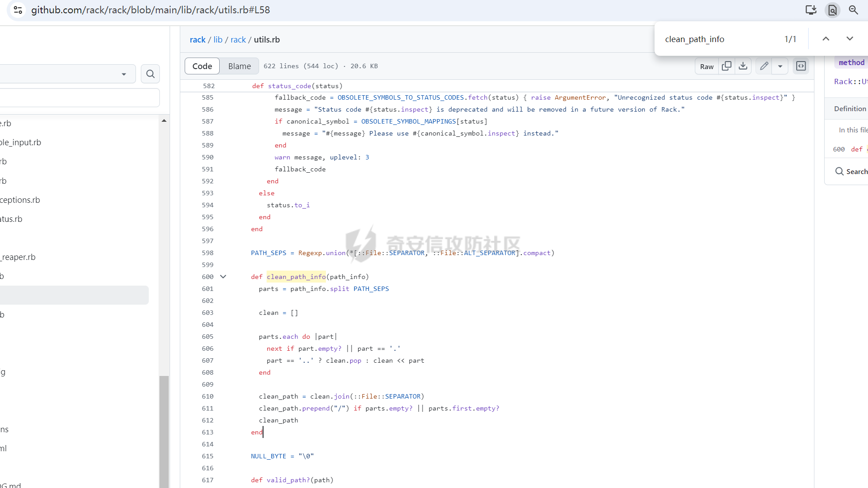Image resolution: width=868 pixels, height=488 pixels.
Task: Click Search in symbols panel
Action: tap(851, 171)
